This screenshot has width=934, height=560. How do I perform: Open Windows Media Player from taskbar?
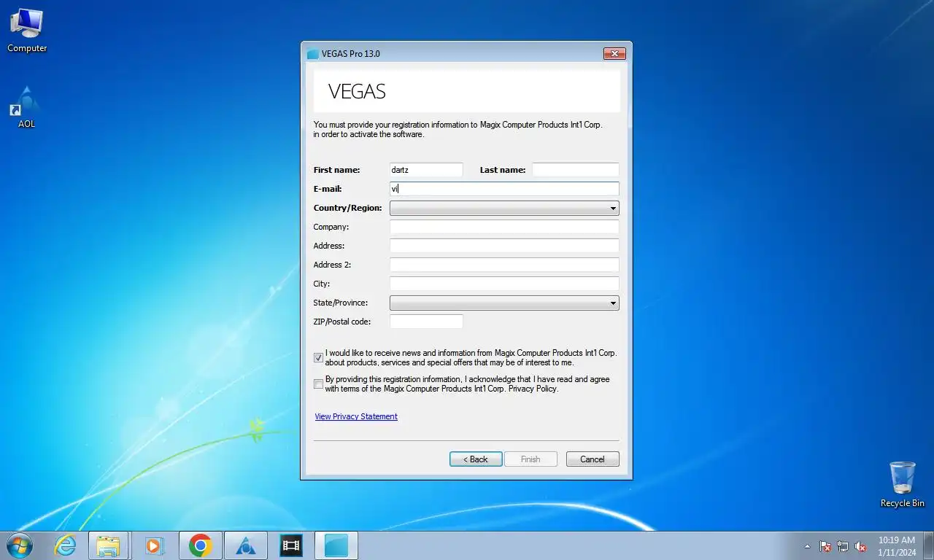(x=154, y=545)
